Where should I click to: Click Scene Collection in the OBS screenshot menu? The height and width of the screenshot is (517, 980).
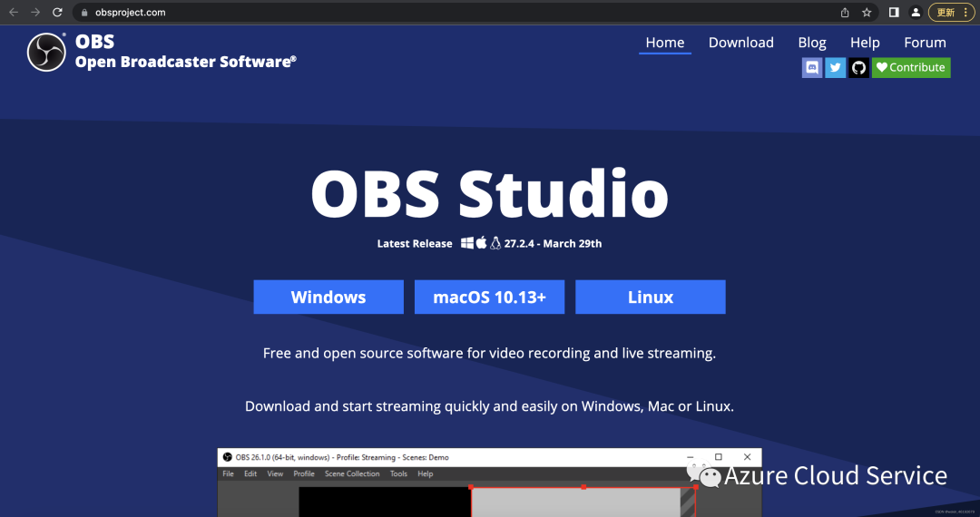tap(352, 473)
